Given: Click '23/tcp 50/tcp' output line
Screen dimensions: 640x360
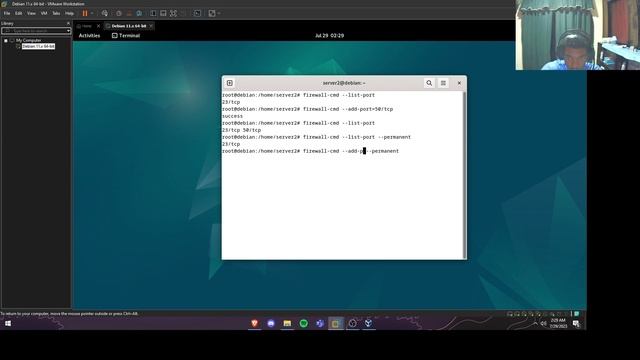Looking at the screenshot, I should coord(242,130).
